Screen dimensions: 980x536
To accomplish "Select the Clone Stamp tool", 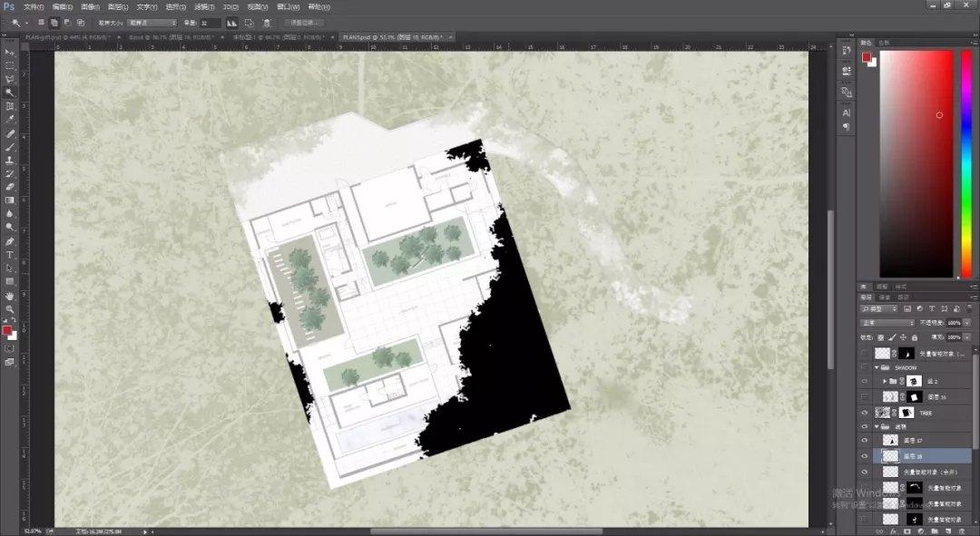I will (9, 161).
